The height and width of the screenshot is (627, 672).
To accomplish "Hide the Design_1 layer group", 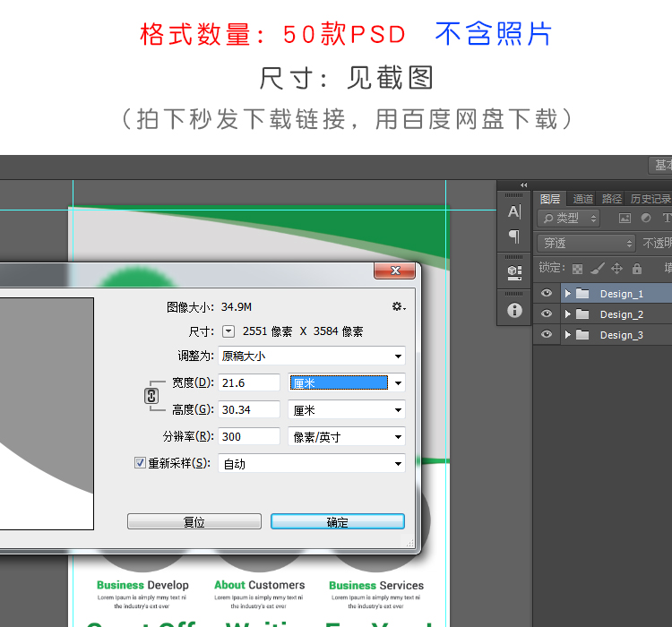I will [x=547, y=294].
